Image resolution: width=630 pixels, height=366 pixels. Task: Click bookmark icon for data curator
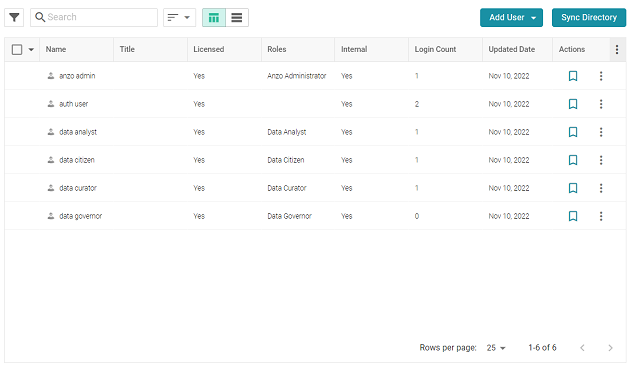coord(573,188)
